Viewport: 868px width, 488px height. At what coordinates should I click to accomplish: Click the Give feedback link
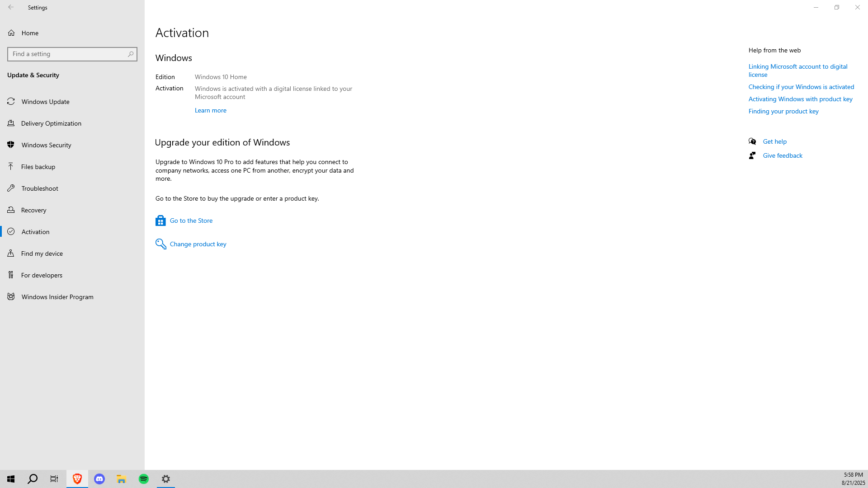coord(783,155)
